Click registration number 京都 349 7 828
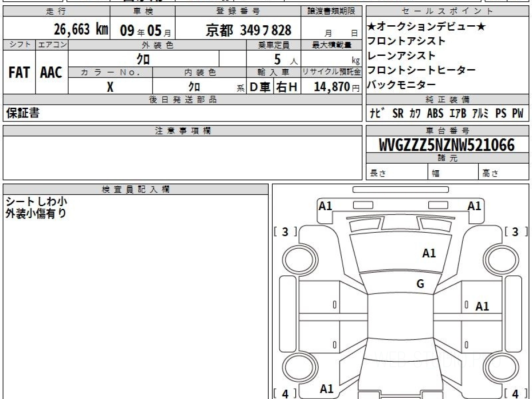The height and width of the screenshot is (399, 532). point(248,30)
